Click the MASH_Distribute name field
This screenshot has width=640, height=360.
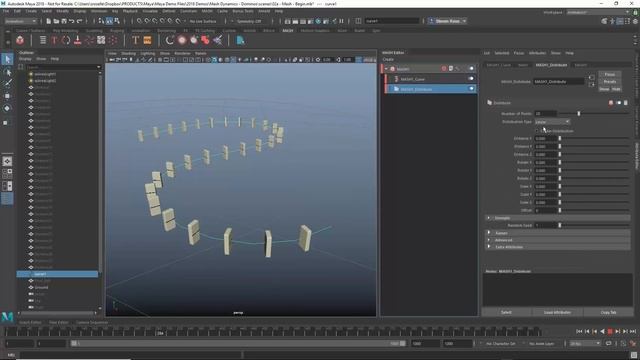pos(559,82)
